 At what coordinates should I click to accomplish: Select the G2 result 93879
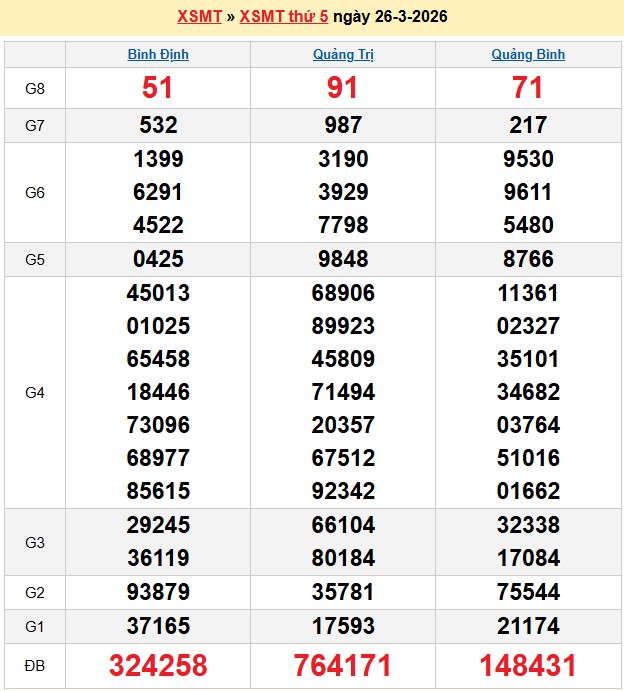tap(158, 592)
